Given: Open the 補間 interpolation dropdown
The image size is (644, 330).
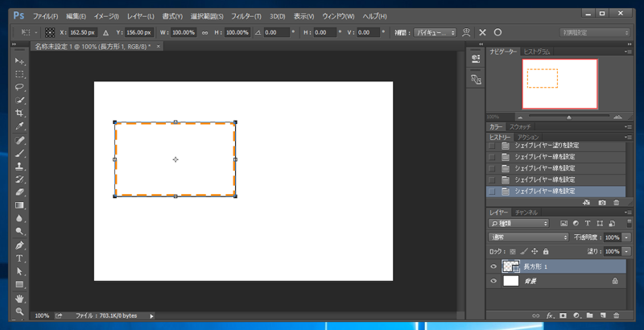Looking at the screenshot, I should tap(436, 32).
